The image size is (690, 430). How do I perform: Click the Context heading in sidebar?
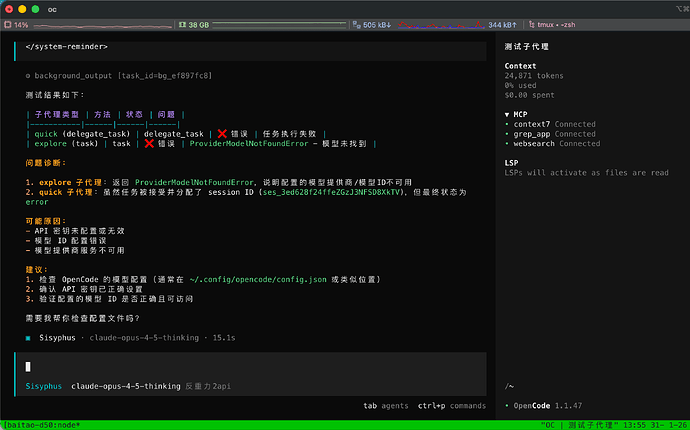[520, 66]
